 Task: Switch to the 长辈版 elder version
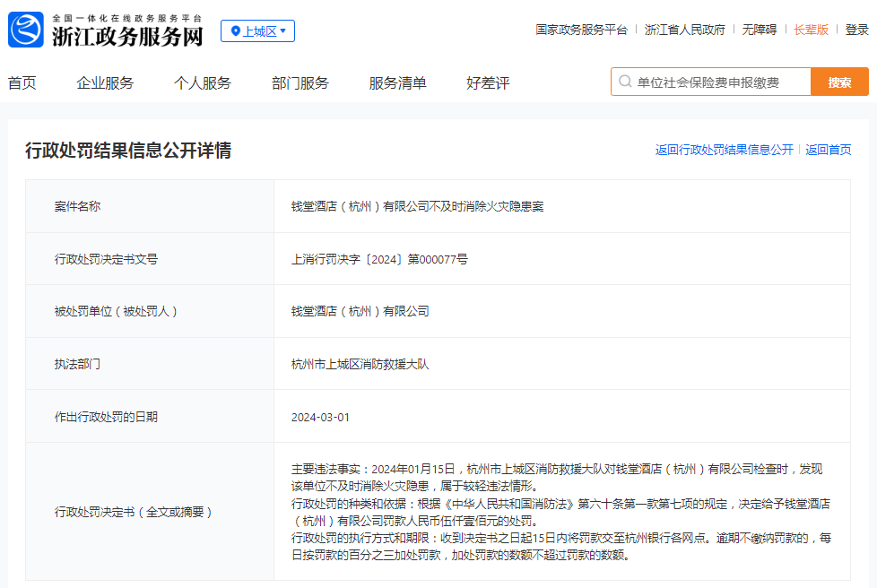(811, 30)
